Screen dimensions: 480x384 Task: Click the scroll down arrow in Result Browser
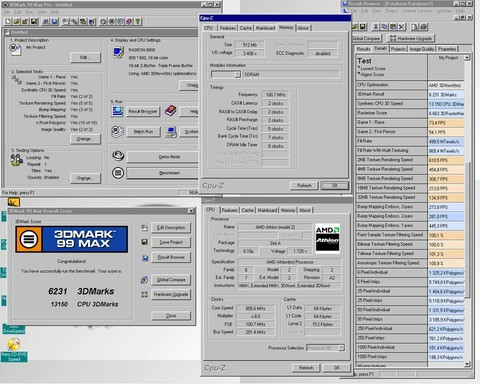point(467,364)
